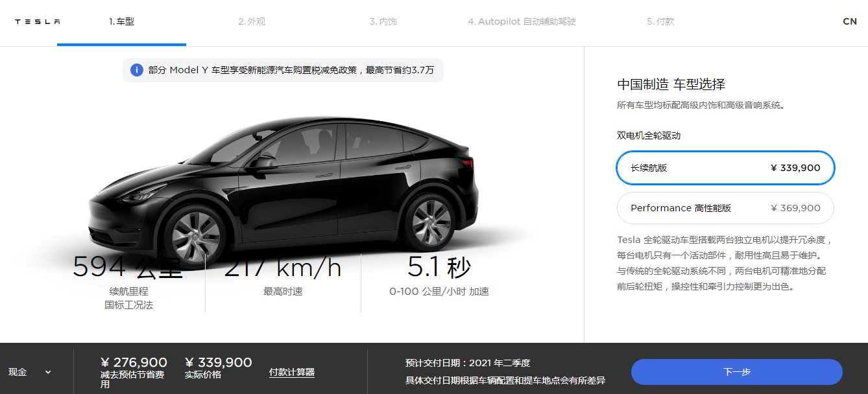
Task: Click the 预计交付日期：2021 年二季度 text
Action: tap(468, 363)
